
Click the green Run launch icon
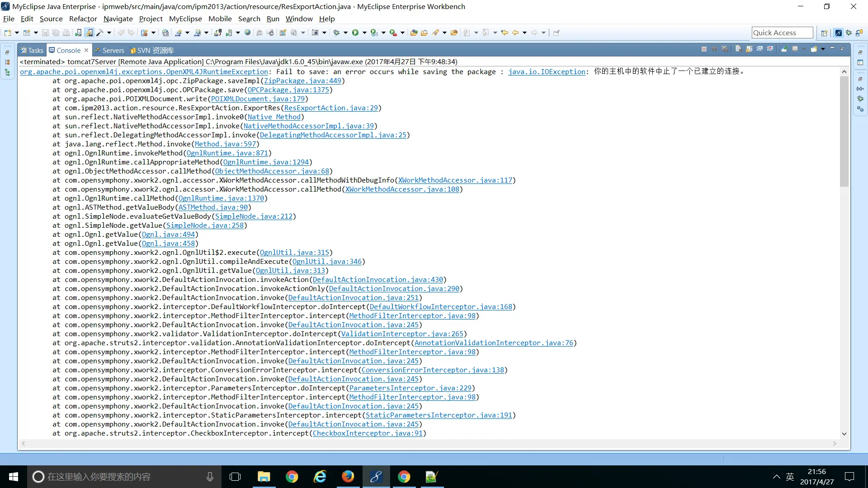pos(355,33)
